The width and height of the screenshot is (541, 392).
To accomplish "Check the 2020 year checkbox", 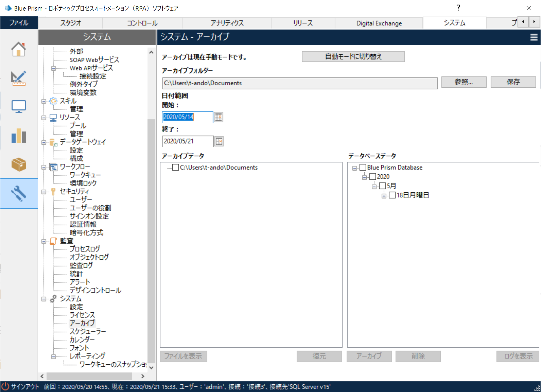I will (x=373, y=176).
